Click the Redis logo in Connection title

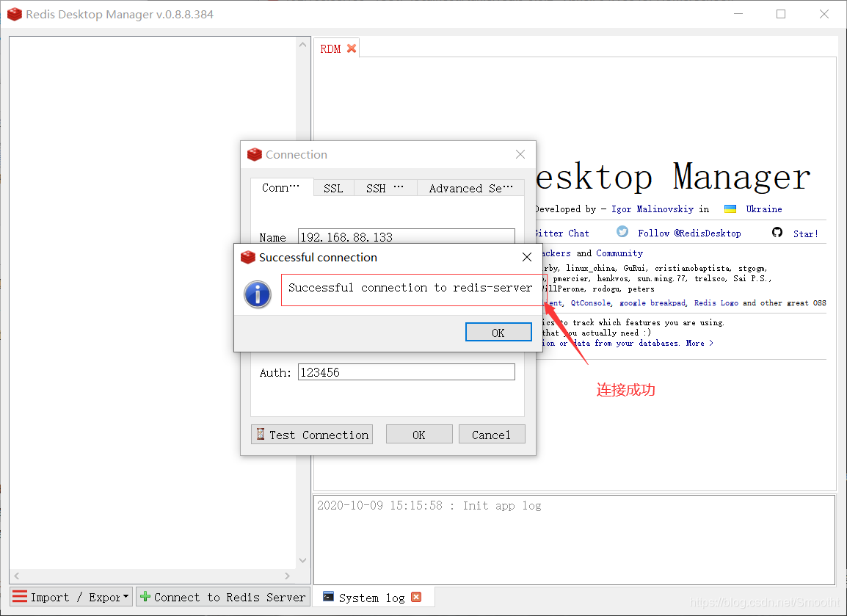point(255,154)
